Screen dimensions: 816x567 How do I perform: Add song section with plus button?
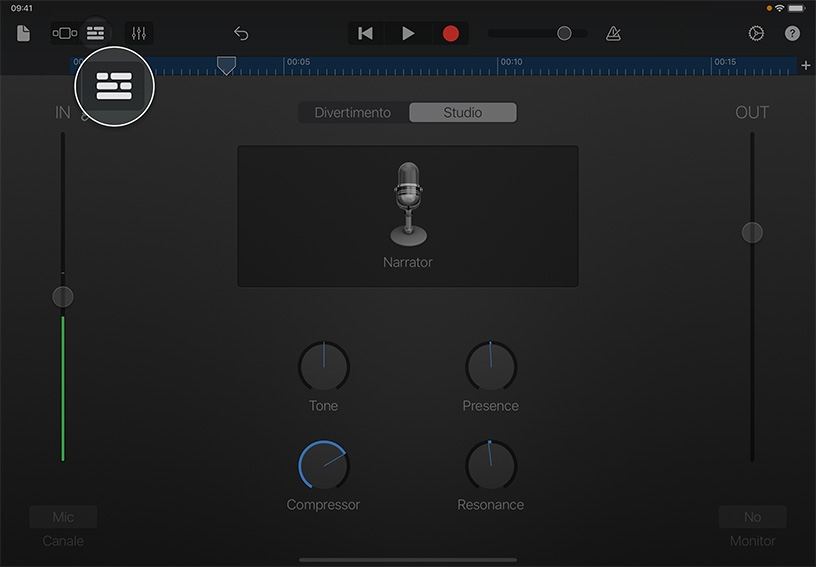pos(806,66)
